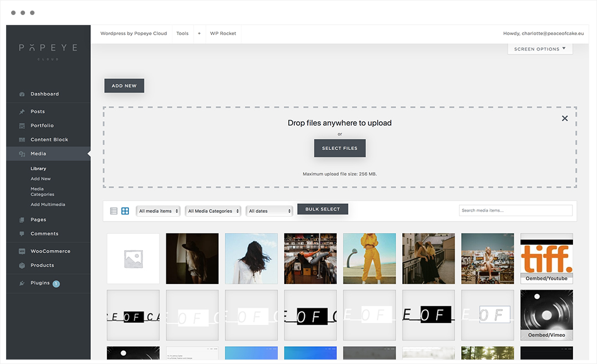Click the WooCommerce sidebar icon
Viewport: 597px width, 364px height.
click(x=22, y=251)
